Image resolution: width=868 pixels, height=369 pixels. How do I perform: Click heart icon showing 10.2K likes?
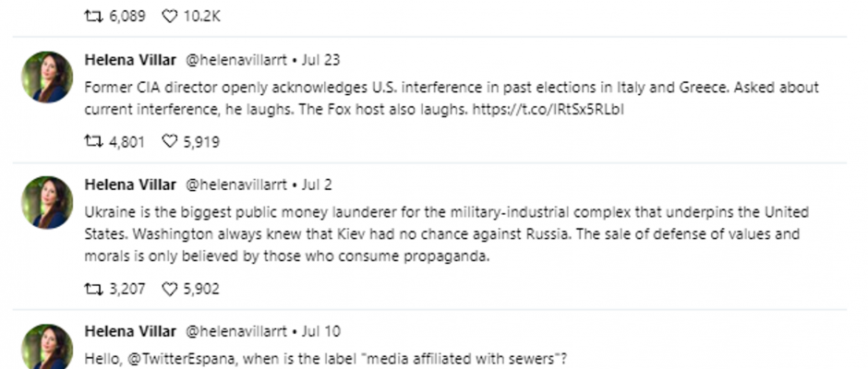tap(169, 17)
